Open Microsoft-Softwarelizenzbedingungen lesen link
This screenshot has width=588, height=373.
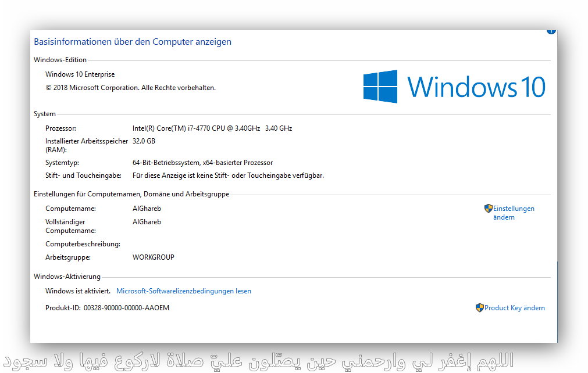pyautogui.click(x=184, y=291)
